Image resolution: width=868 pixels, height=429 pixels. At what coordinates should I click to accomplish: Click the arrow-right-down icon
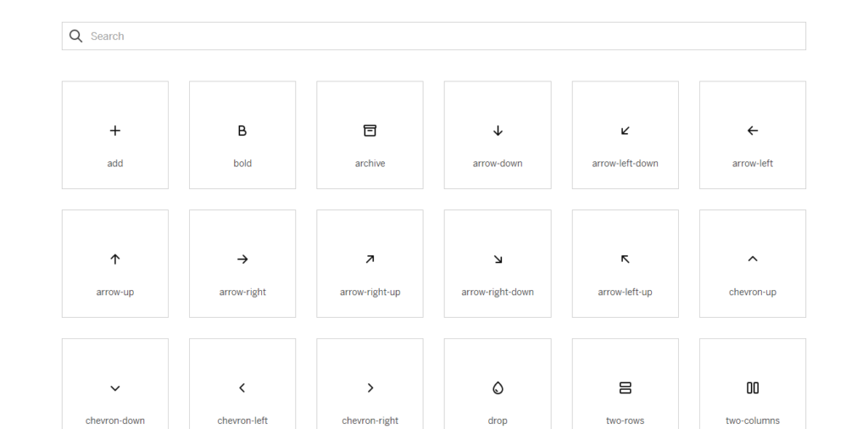coord(498,259)
